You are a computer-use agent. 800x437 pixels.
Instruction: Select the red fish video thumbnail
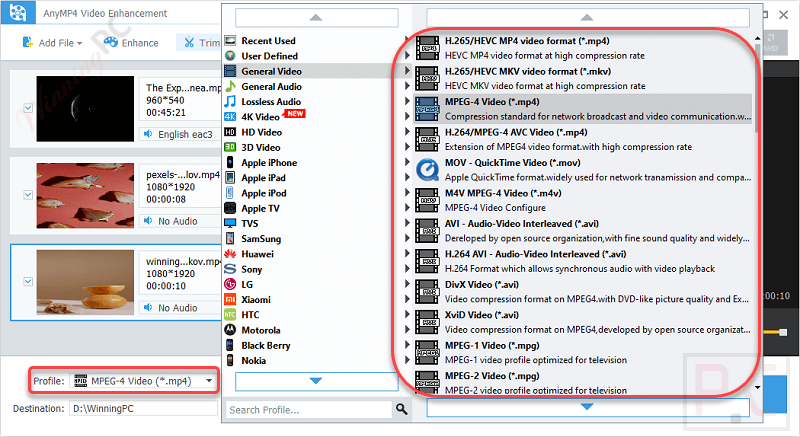pos(85,195)
